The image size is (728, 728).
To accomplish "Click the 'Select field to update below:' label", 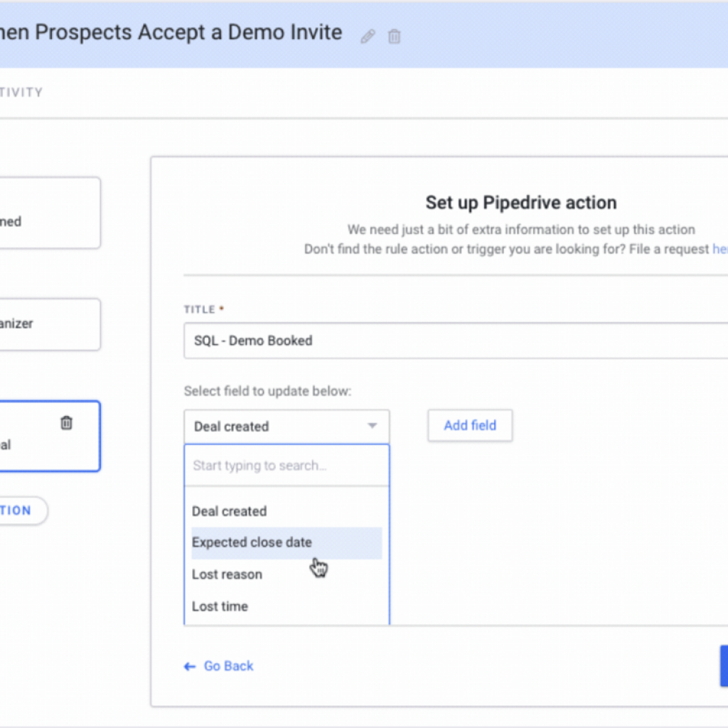I will pyautogui.click(x=267, y=391).
